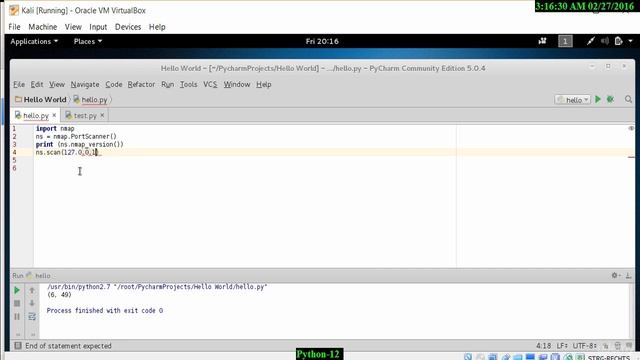Click the hello tab in Run panel
This screenshot has height=360, width=640.
pos(39,276)
